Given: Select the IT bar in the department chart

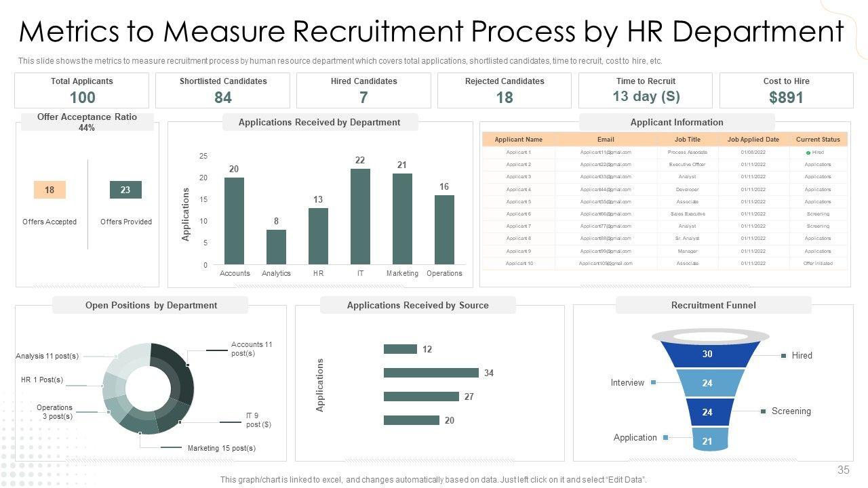Looking at the screenshot, I should 360,216.
